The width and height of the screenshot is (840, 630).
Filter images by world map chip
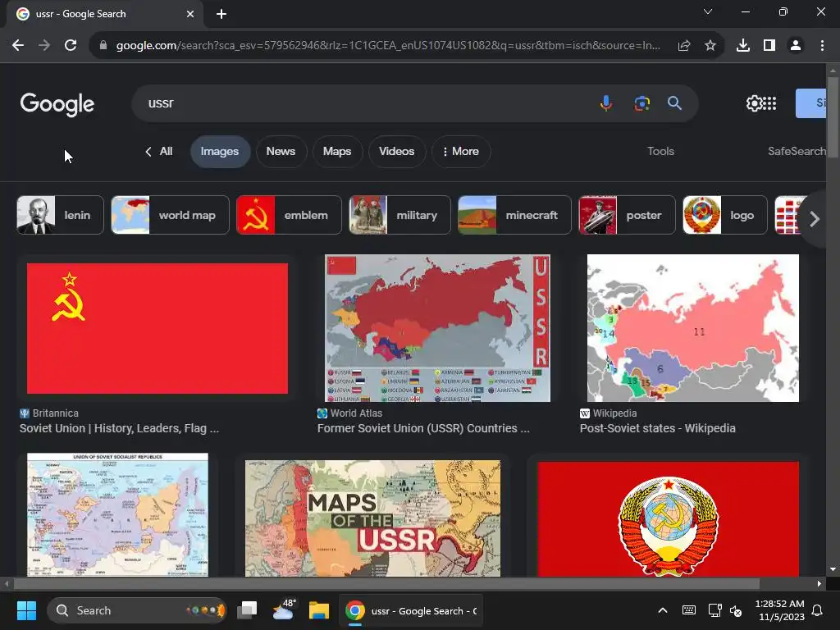coord(171,216)
